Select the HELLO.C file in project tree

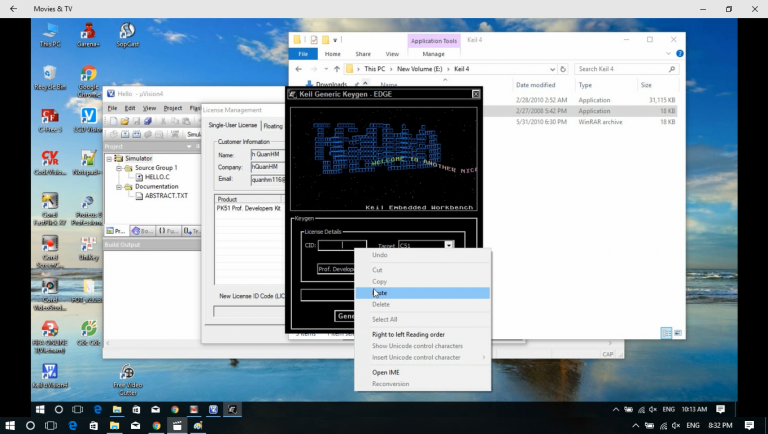(x=158, y=176)
